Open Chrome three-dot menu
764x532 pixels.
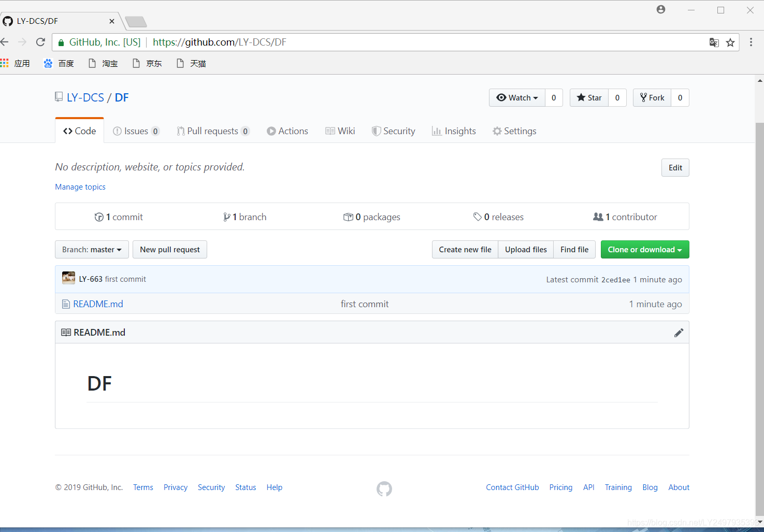[x=751, y=42]
